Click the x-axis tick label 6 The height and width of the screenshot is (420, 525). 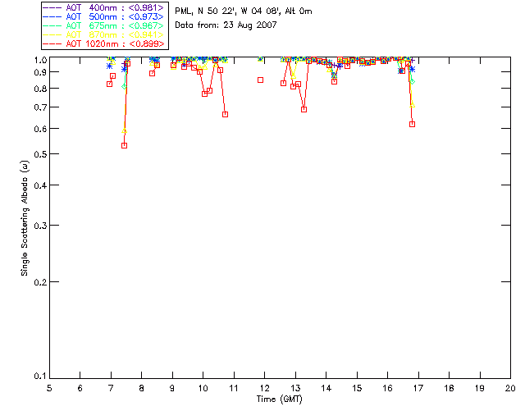point(80,388)
